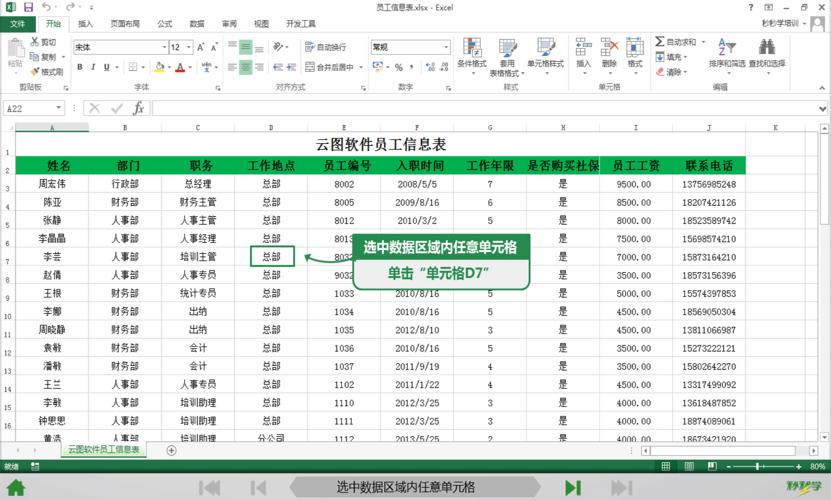Switch to Page Layout view in status bar
This screenshot has width=831, height=500.
point(689,466)
